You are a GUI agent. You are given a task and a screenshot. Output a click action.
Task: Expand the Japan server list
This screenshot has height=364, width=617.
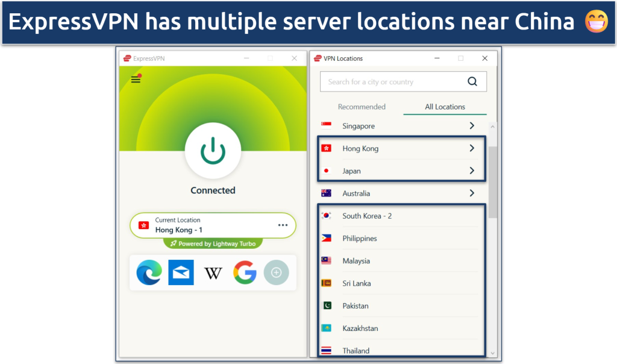(x=472, y=171)
